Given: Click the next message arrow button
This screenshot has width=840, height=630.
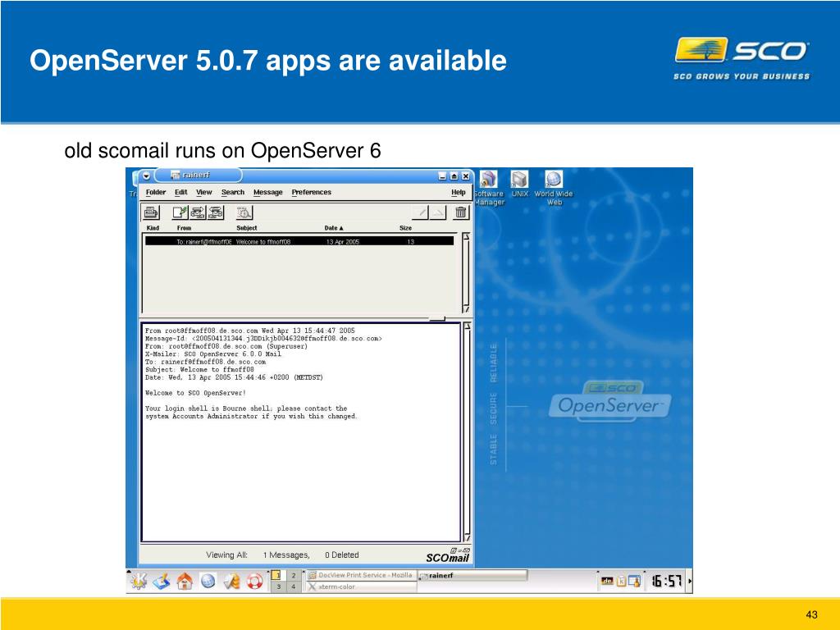Looking at the screenshot, I should (438, 212).
